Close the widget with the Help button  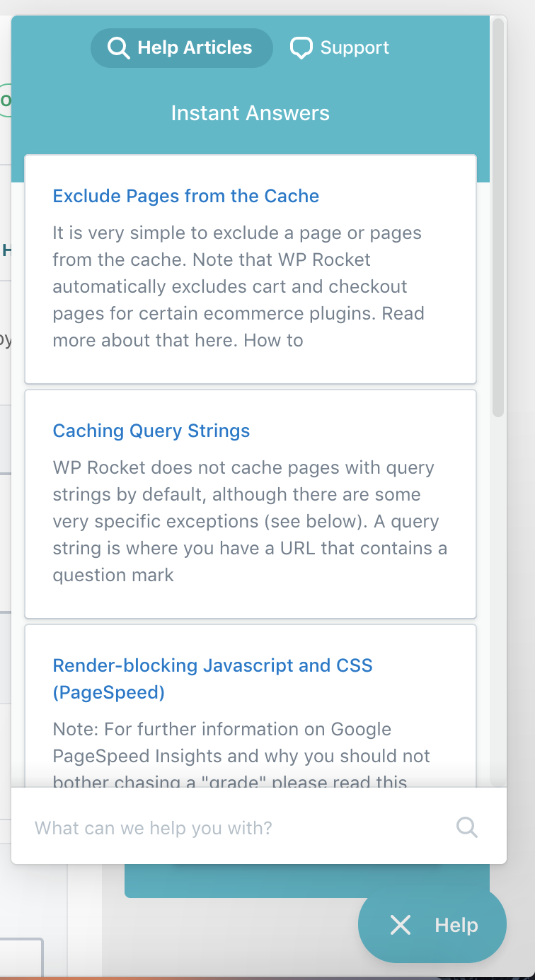[x=432, y=925]
